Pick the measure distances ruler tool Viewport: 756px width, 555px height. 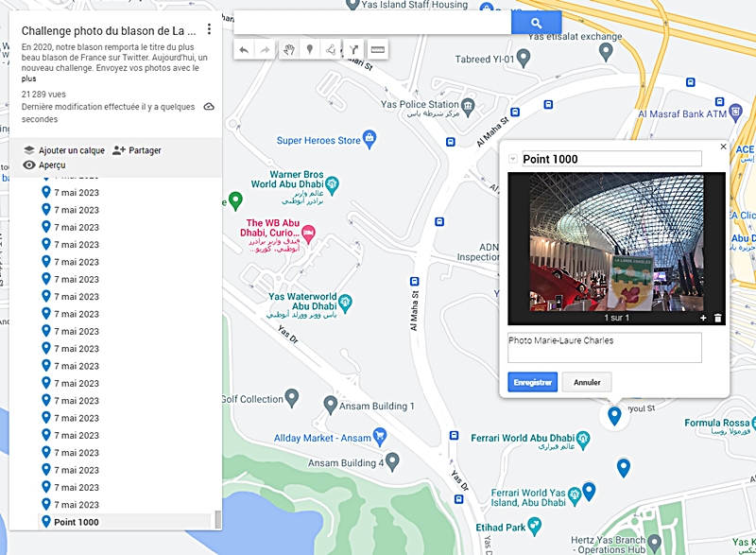pyautogui.click(x=377, y=49)
